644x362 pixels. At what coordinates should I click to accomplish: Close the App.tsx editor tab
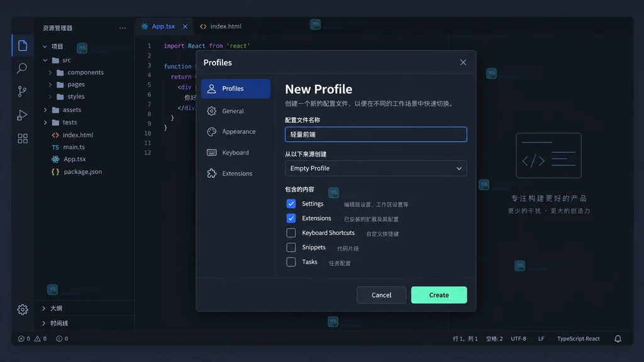point(186,26)
